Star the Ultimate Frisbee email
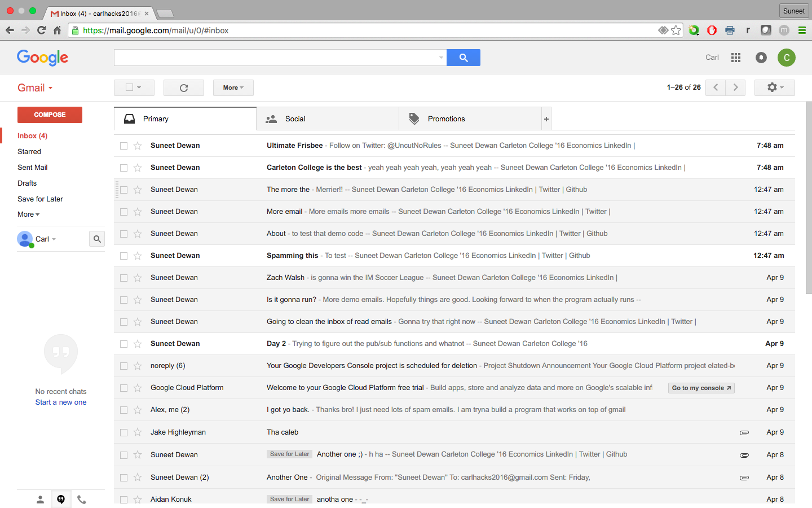 coord(138,146)
